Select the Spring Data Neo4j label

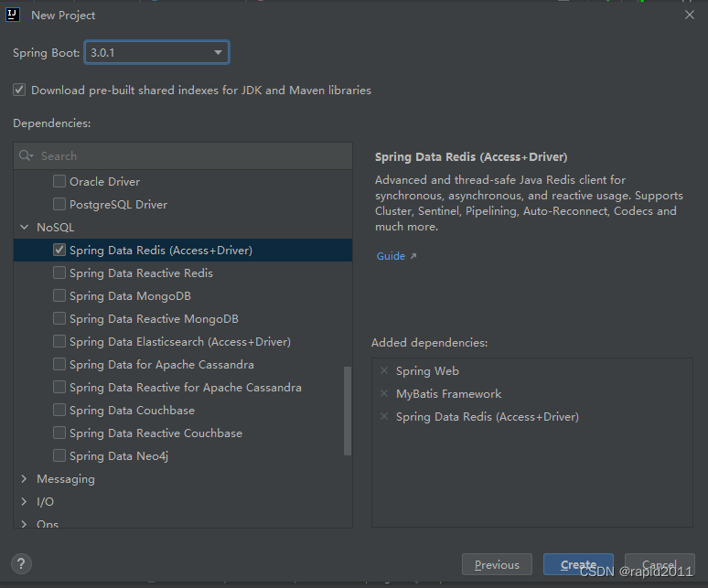coord(119,456)
